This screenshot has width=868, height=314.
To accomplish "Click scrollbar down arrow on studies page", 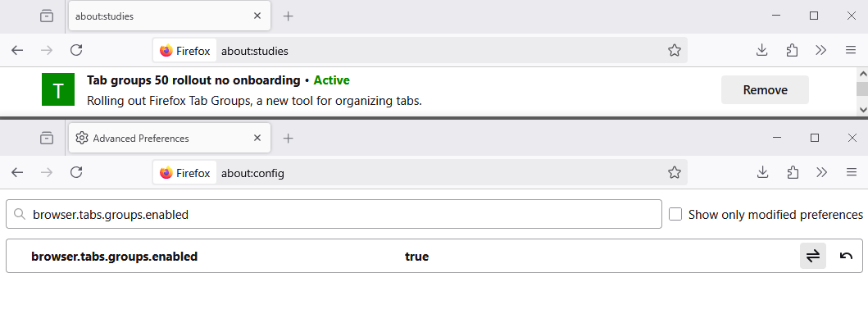I will click(x=862, y=110).
